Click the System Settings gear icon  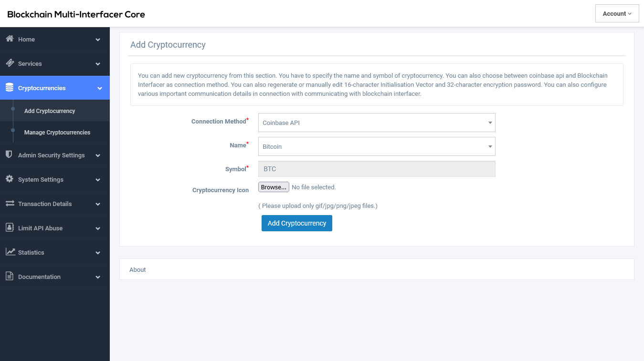9,179
